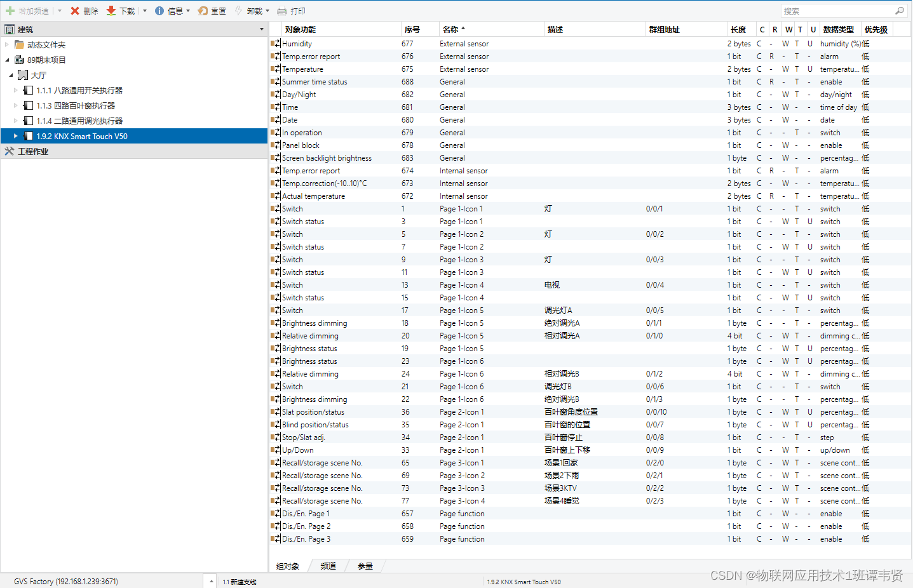Click the 重置 reset icon

203,11
